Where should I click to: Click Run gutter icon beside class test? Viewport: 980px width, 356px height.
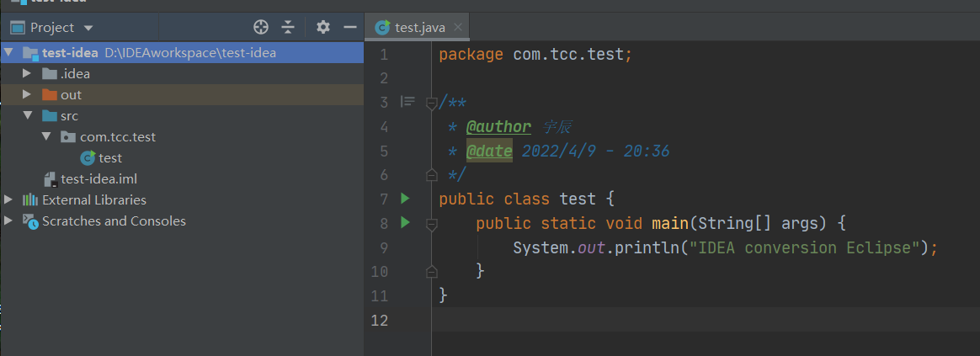pyautogui.click(x=405, y=199)
